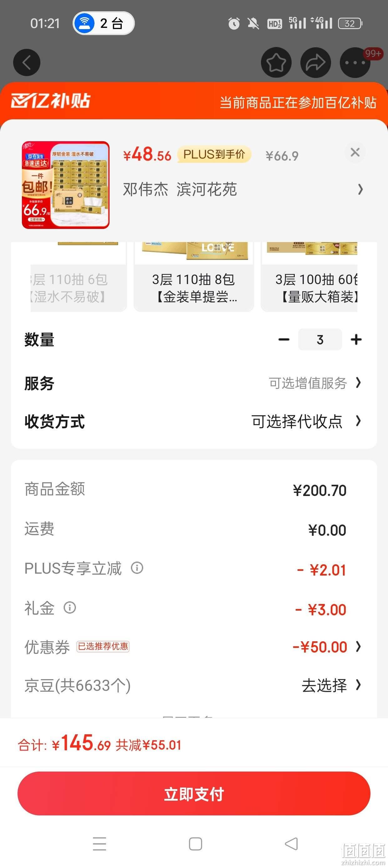Tap 去选择 for 京豆
Image resolution: width=388 pixels, height=868 pixels.
point(331,685)
